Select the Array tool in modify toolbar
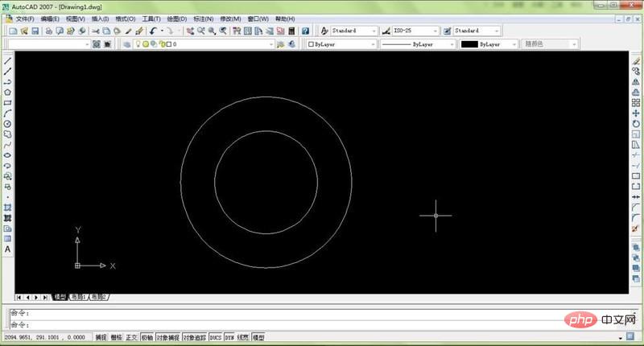The width and height of the screenshot is (644, 346). pos(636,103)
